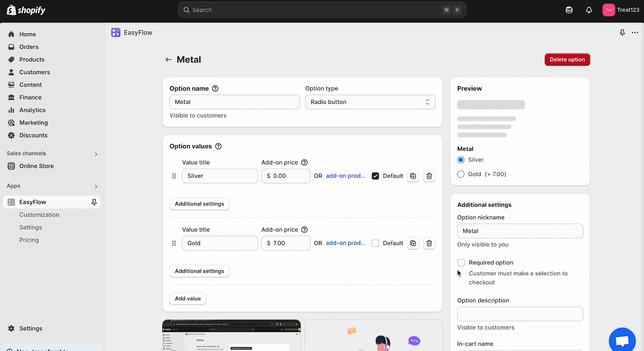This screenshot has height=351, width=644.
Task: Show help for Option name
Action: 215,89
